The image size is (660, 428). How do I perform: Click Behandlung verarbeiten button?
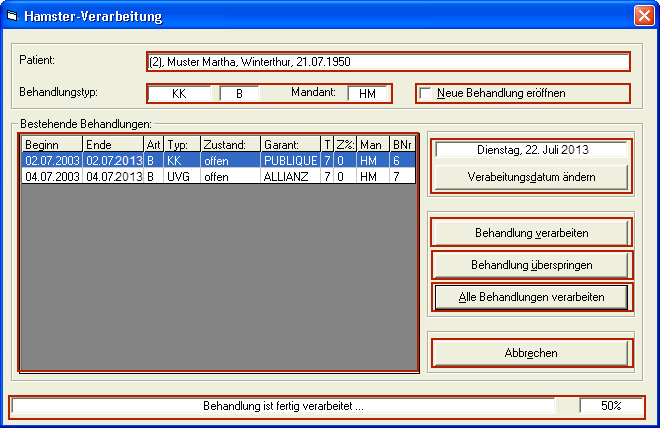pyautogui.click(x=531, y=233)
